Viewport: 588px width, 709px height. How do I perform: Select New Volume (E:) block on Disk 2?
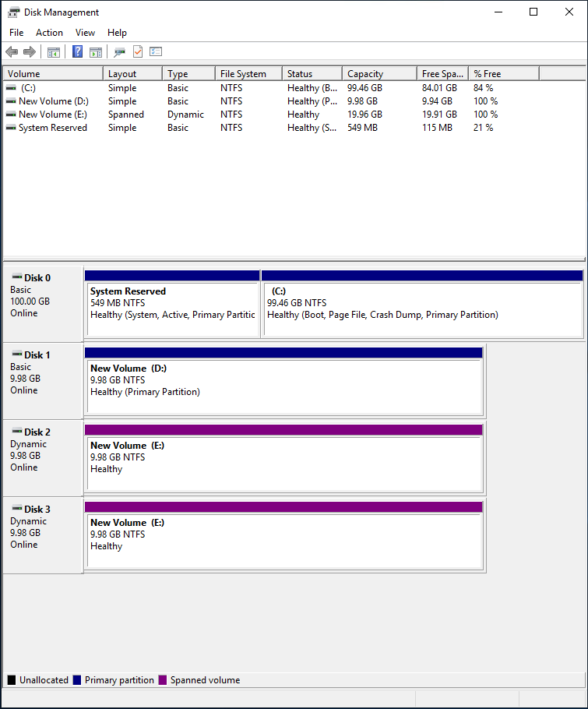[x=283, y=458]
